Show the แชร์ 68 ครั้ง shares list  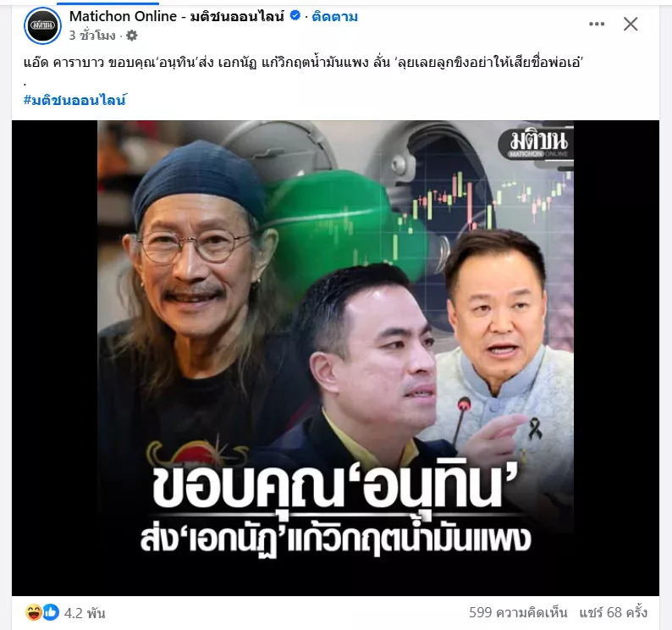click(x=614, y=612)
